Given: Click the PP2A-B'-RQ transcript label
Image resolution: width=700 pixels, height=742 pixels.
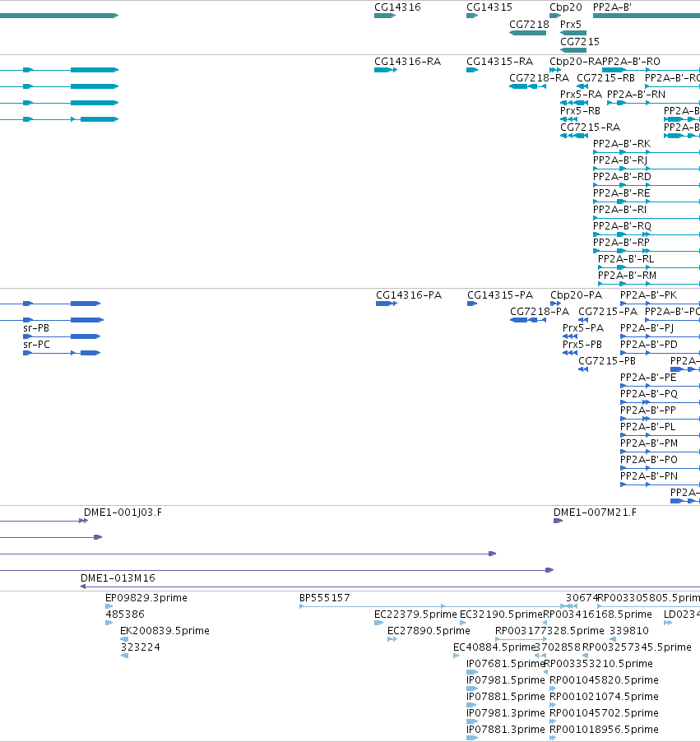Looking at the screenshot, I should (622, 226).
